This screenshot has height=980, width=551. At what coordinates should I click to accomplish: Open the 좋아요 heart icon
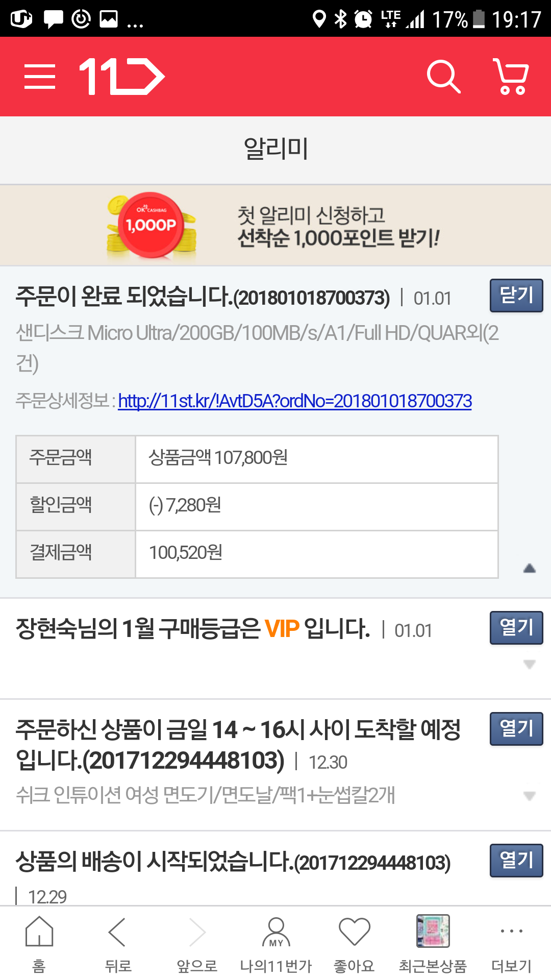(x=354, y=944)
